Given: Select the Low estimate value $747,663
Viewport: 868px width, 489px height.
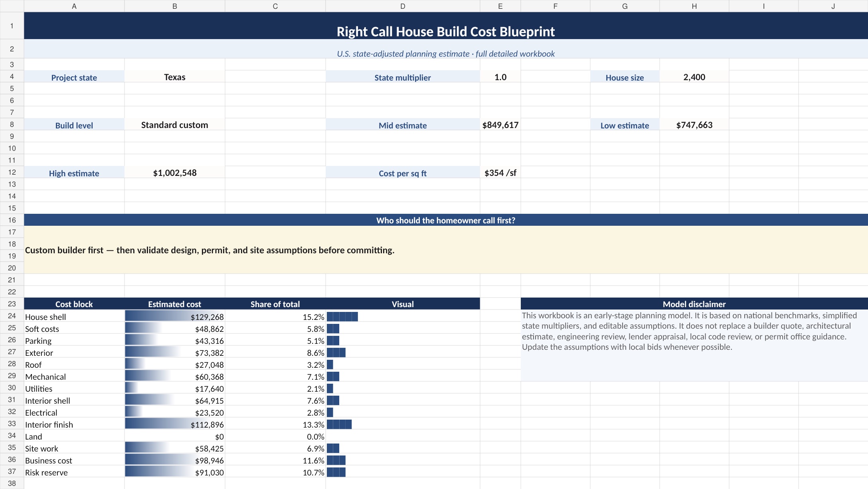Looking at the screenshot, I should (694, 124).
